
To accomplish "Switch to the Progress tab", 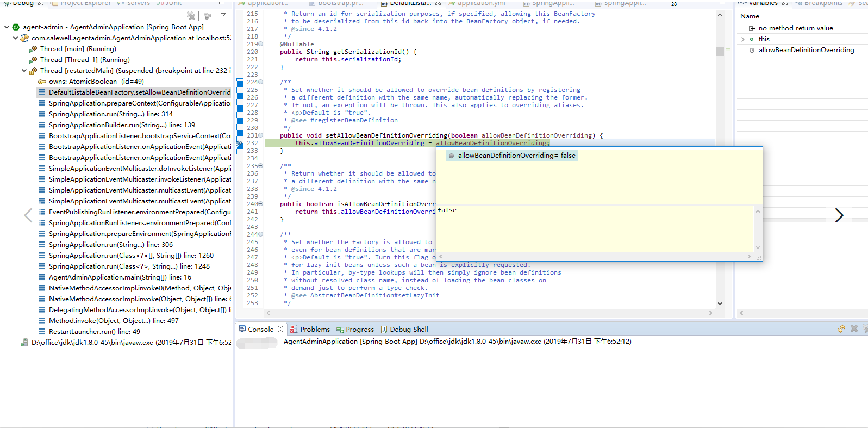I will pyautogui.click(x=355, y=330).
